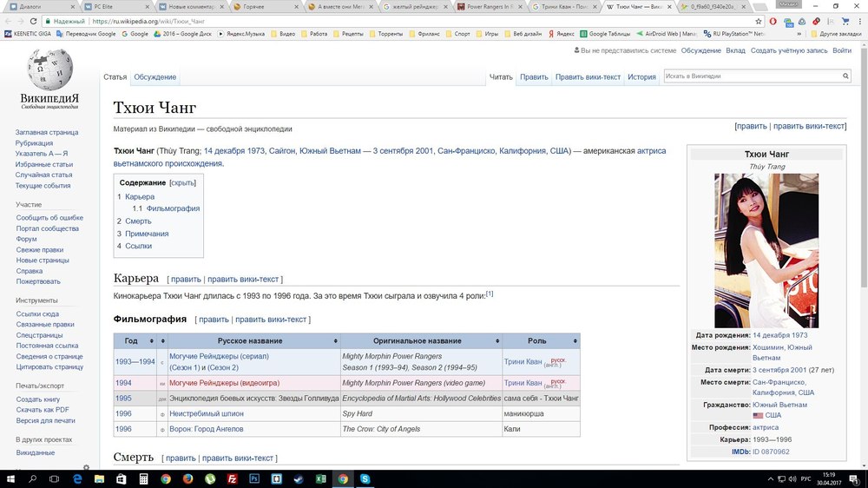The width and height of the screenshot is (868, 488).
Task: Open FileZilla from the taskbar
Action: pyautogui.click(x=232, y=478)
